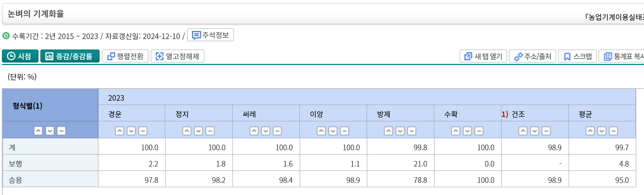This screenshot has width=644, height=195.
Task: Bookmark the table with 스크랩
Action: 577,56
